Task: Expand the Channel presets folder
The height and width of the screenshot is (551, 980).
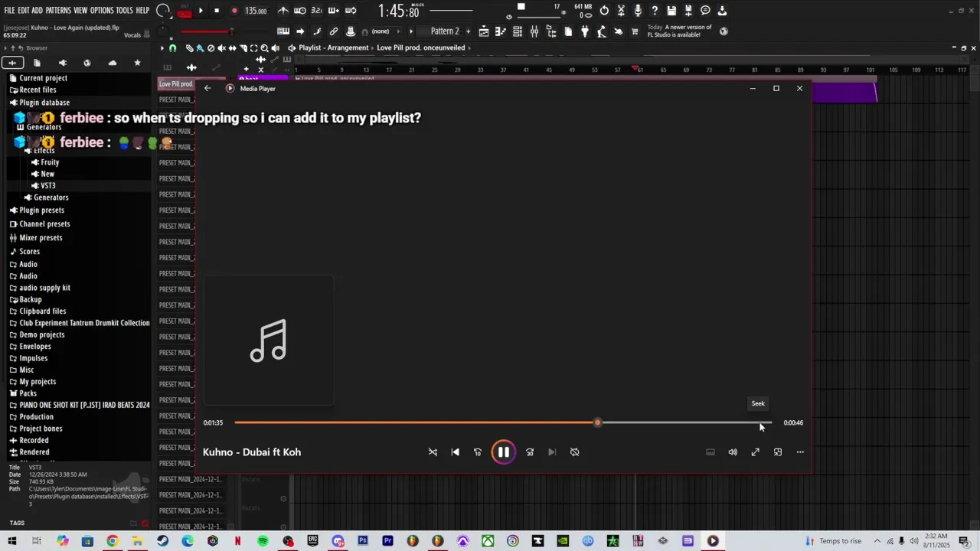Action: coord(44,224)
